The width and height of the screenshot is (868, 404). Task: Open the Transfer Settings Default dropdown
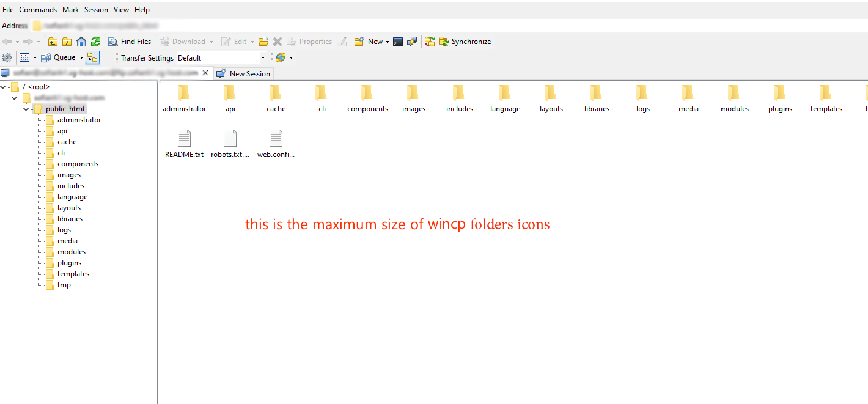(263, 57)
